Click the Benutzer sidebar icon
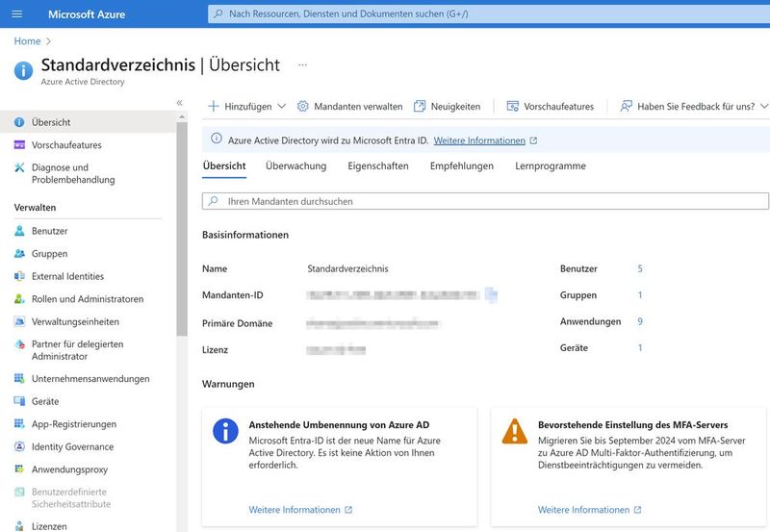This screenshot has height=532, width=770. (19, 231)
